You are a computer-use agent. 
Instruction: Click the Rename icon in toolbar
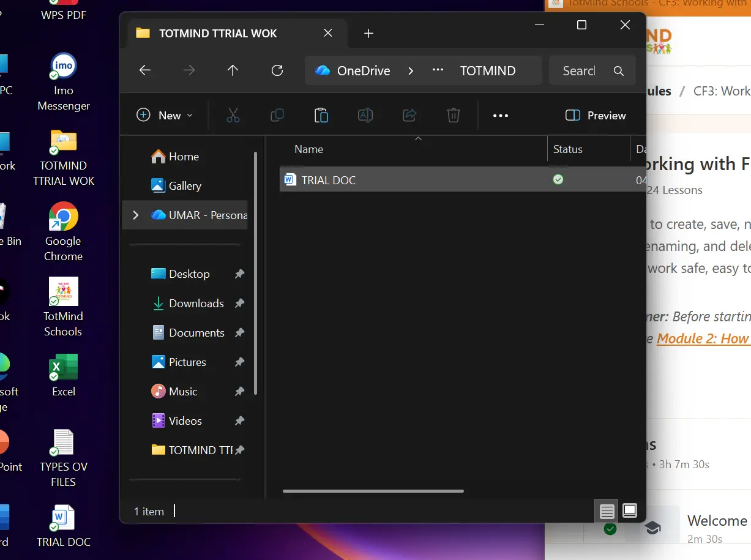coord(365,115)
